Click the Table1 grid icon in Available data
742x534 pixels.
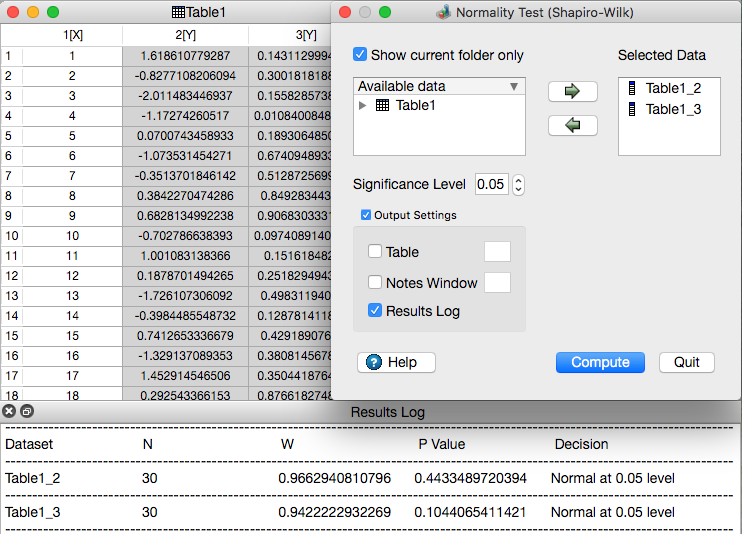[382, 106]
